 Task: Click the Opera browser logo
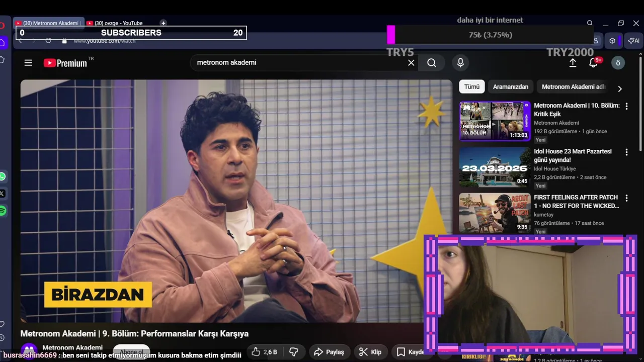2,25
